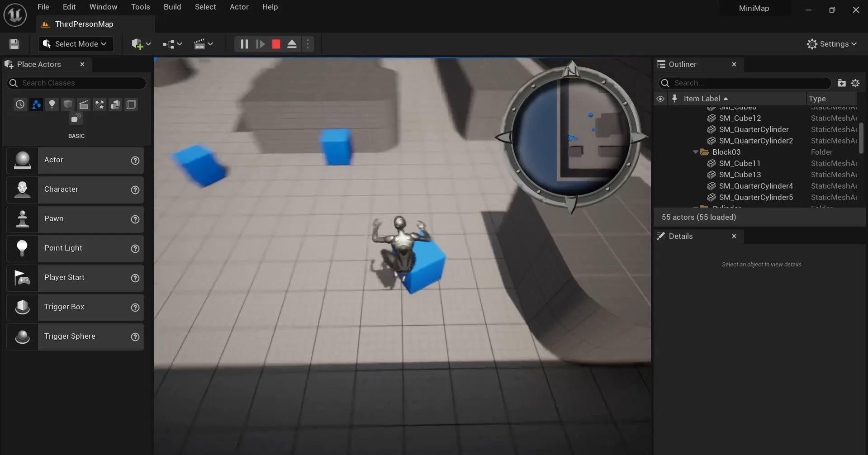
Task: Eject from the player controller
Action: click(x=292, y=44)
